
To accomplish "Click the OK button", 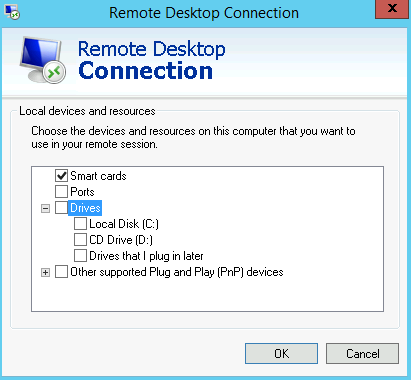I will (x=281, y=354).
